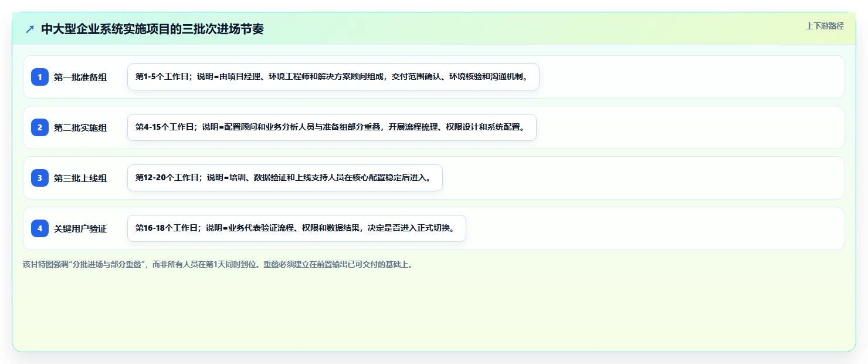Select the 第16-18个工作日 description box
The width and height of the screenshot is (868, 364).
[x=297, y=228]
